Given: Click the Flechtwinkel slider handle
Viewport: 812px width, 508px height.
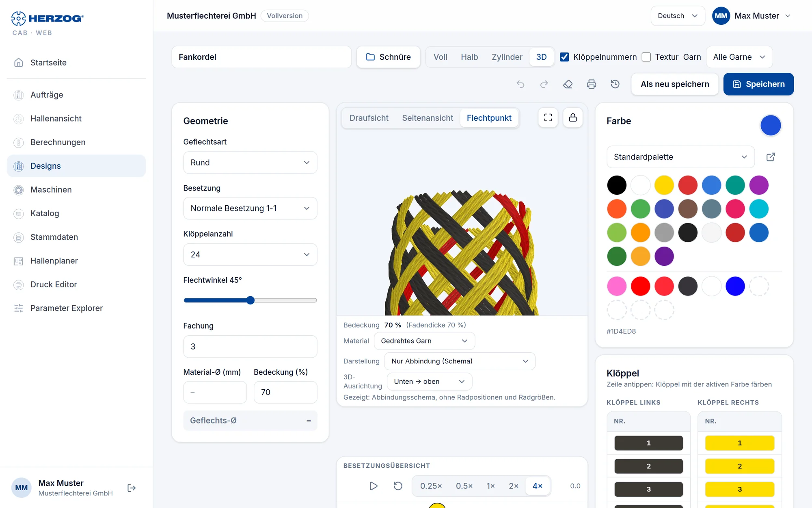Looking at the screenshot, I should pyautogui.click(x=251, y=300).
